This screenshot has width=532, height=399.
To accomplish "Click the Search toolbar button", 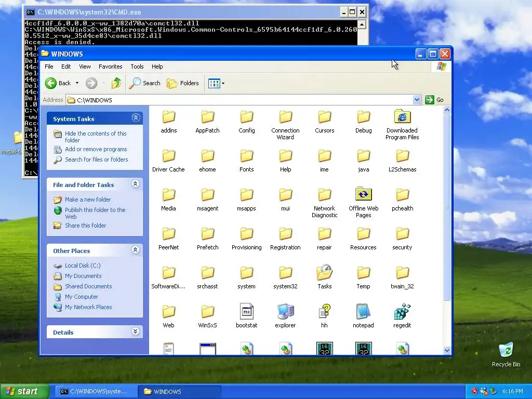I will tap(145, 83).
